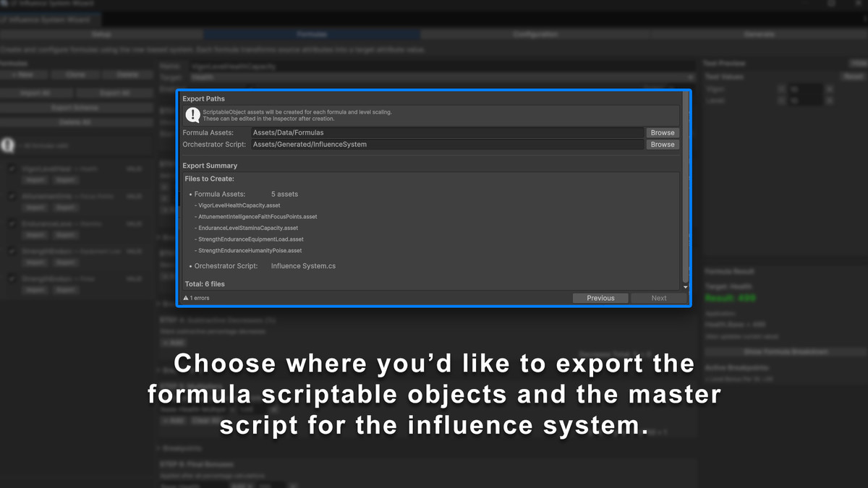This screenshot has height=488, width=868.
Task: Toggle the EnduranceLevel to Stamina formula checkbox
Action: point(12,223)
